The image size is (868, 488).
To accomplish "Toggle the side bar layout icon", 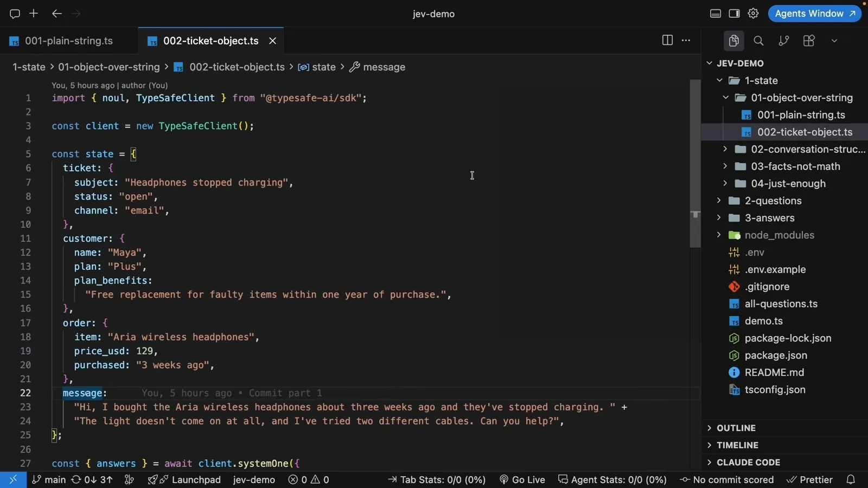I will (x=734, y=14).
